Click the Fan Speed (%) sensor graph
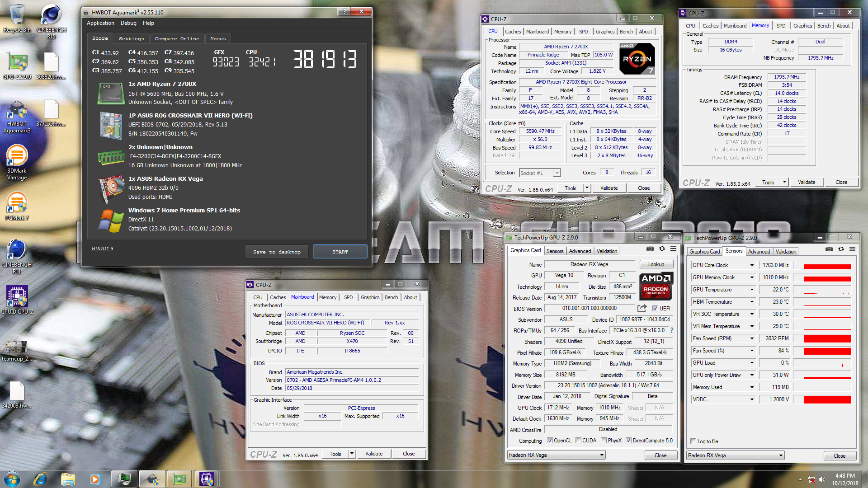Image resolution: width=868 pixels, height=488 pixels. pyautogui.click(x=822, y=351)
